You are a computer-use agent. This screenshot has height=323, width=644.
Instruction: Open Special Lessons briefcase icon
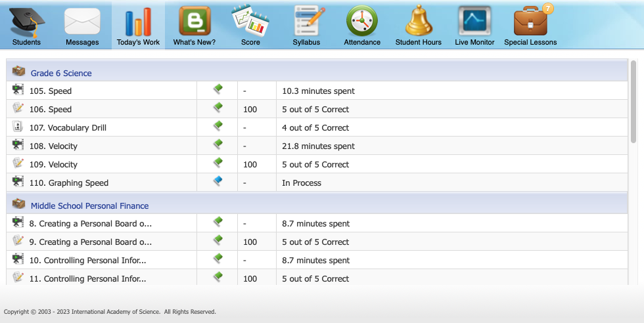pyautogui.click(x=530, y=22)
